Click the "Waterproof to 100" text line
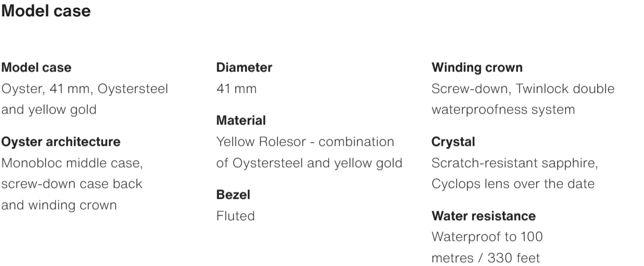Image resolution: width=644 pixels, height=266 pixels. coord(487,237)
